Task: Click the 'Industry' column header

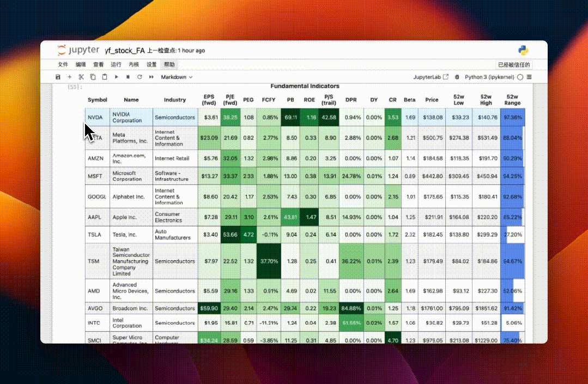Action: coord(175,100)
